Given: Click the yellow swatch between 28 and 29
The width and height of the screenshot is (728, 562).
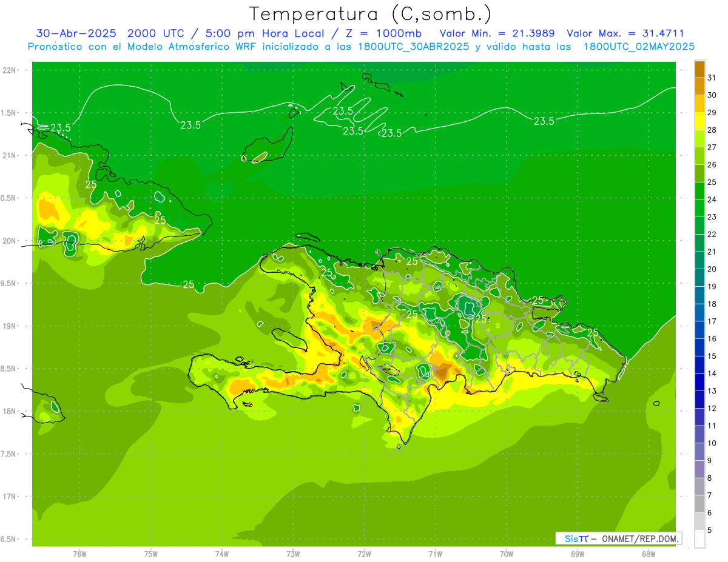Looking at the screenshot, I should [699, 121].
